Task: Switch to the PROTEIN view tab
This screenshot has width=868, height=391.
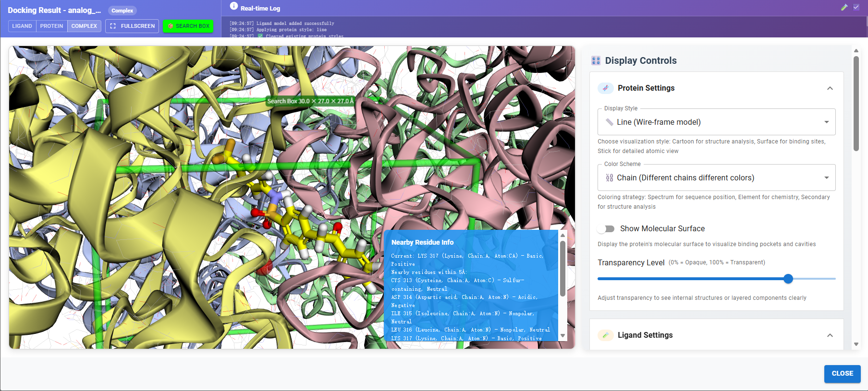Action: point(51,26)
